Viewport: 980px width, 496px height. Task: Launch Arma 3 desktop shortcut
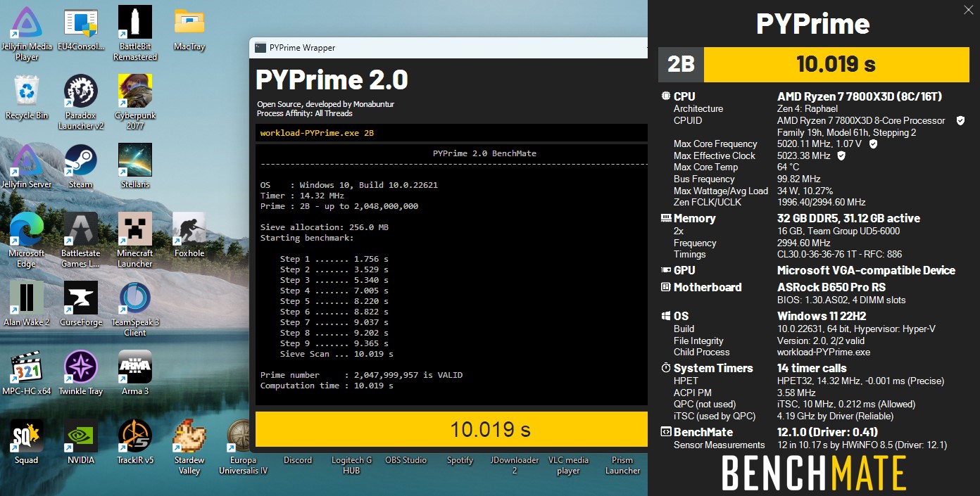click(134, 373)
